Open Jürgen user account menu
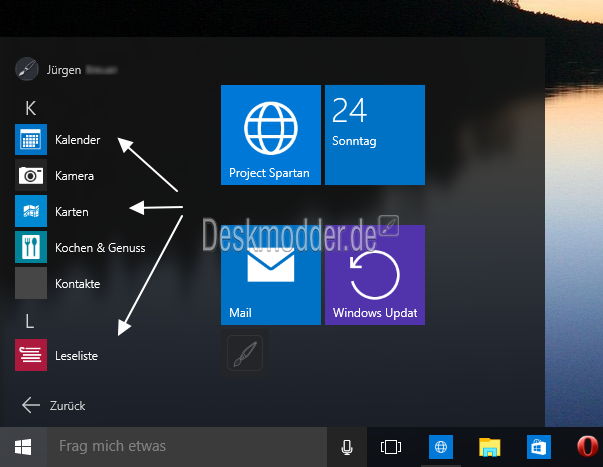Screen dimensions: 603x467 (x=66, y=70)
